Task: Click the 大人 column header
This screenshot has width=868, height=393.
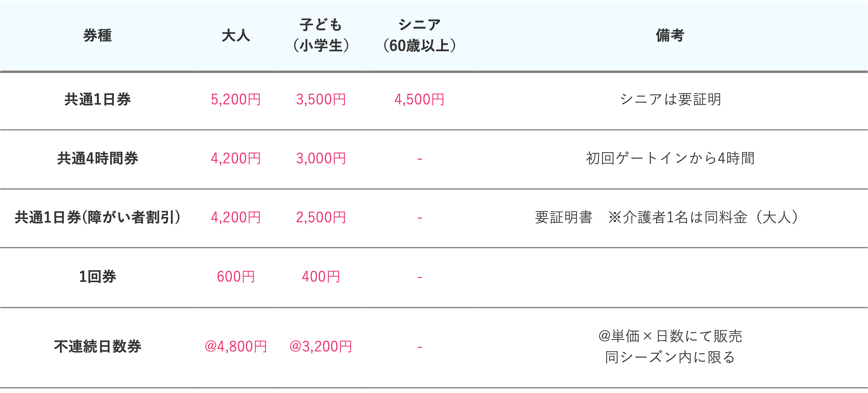Action: click(x=236, y=35)
